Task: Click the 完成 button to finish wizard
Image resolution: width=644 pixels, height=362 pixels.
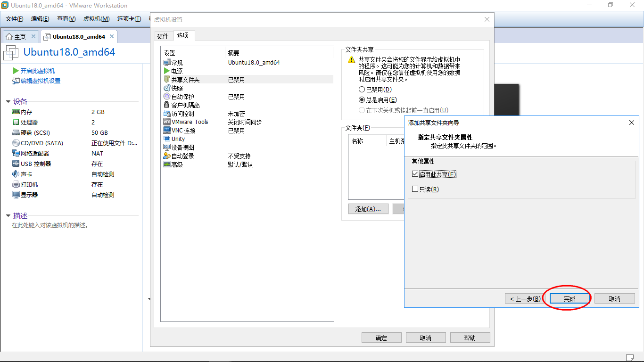Action: (x=569, y=298)
